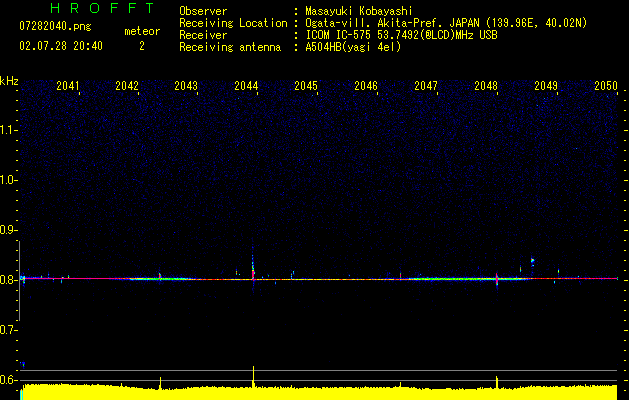Click the 'Observer' field label
629x400 pixels.
203,11
